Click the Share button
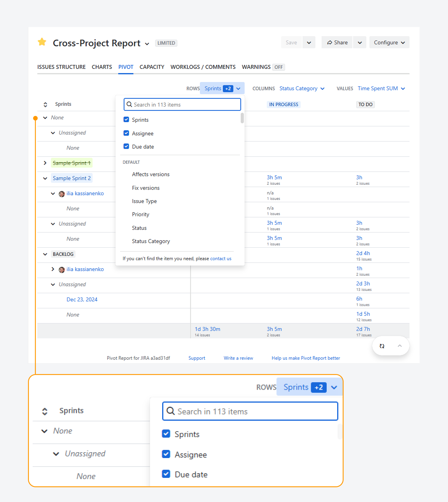 (337, 42)
